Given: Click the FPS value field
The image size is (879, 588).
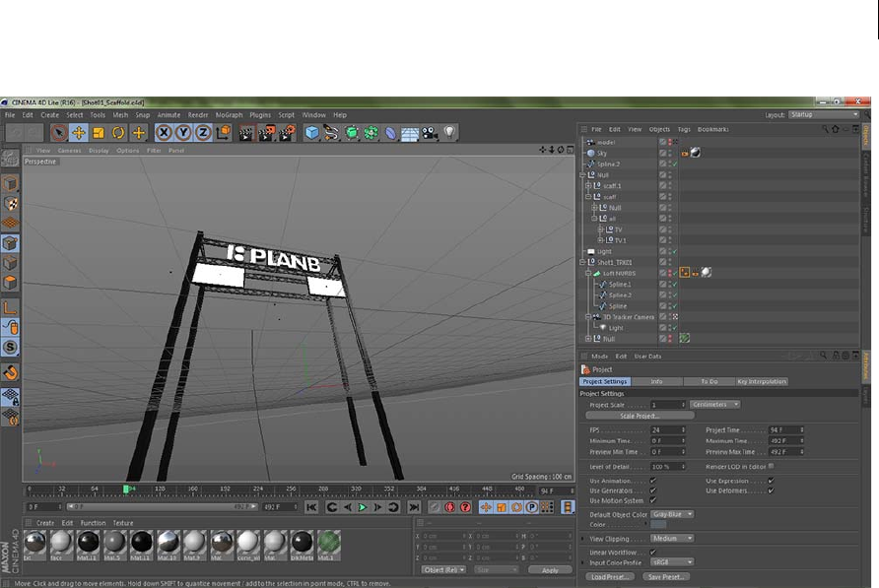Looking at the screenshot, I should [x=668, y=430].
